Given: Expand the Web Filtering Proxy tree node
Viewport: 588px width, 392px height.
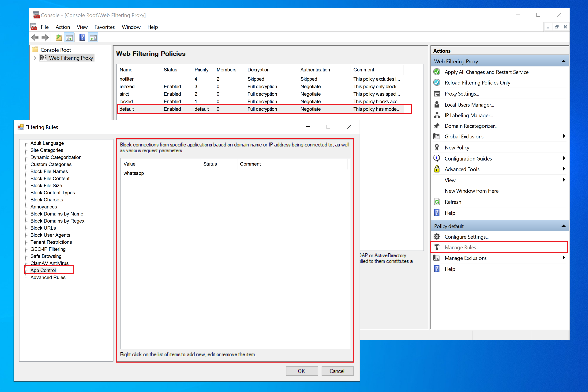Looking at the screenshot, I should [35, 58].
